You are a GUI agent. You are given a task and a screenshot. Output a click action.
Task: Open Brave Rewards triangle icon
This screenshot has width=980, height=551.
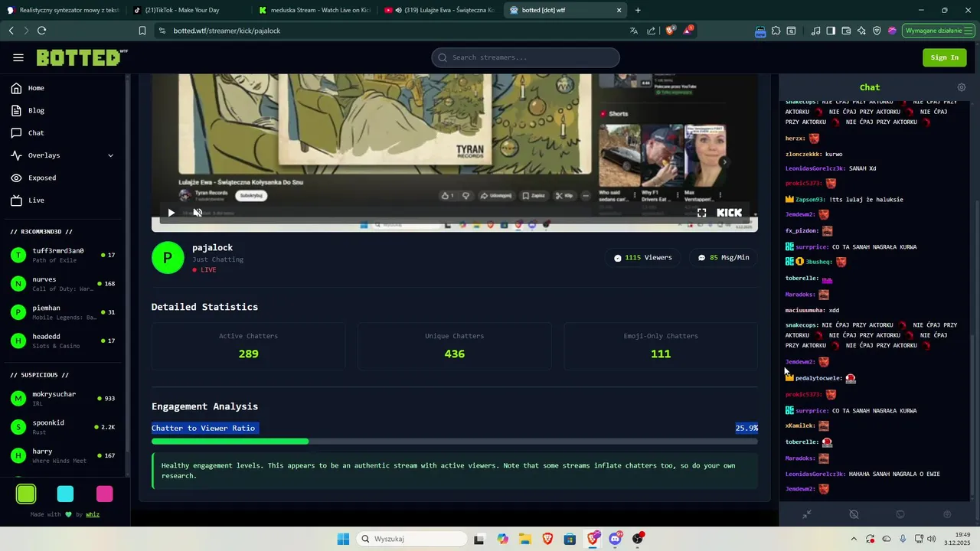[688, 31]
